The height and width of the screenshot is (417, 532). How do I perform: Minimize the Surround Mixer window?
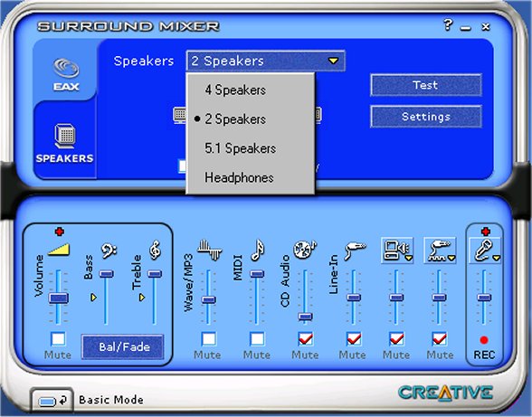pyautogui.click(x=466, y=28)
